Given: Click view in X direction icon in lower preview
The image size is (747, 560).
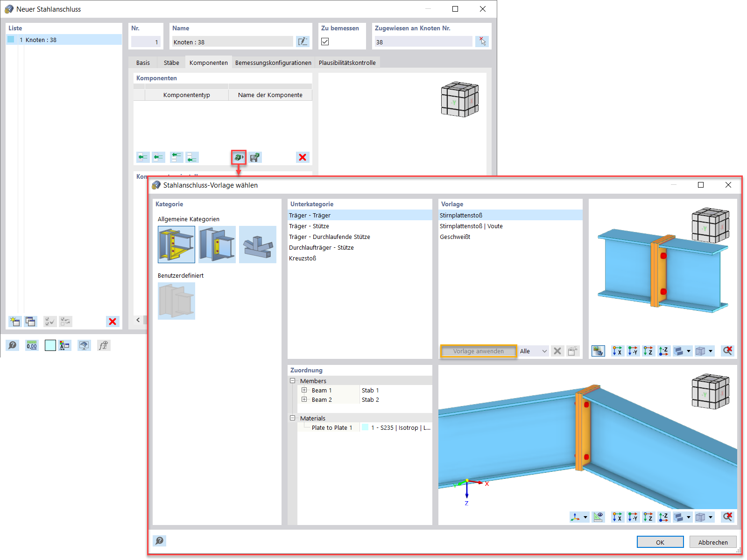Looking at the screenshot, I should (617, 517).
